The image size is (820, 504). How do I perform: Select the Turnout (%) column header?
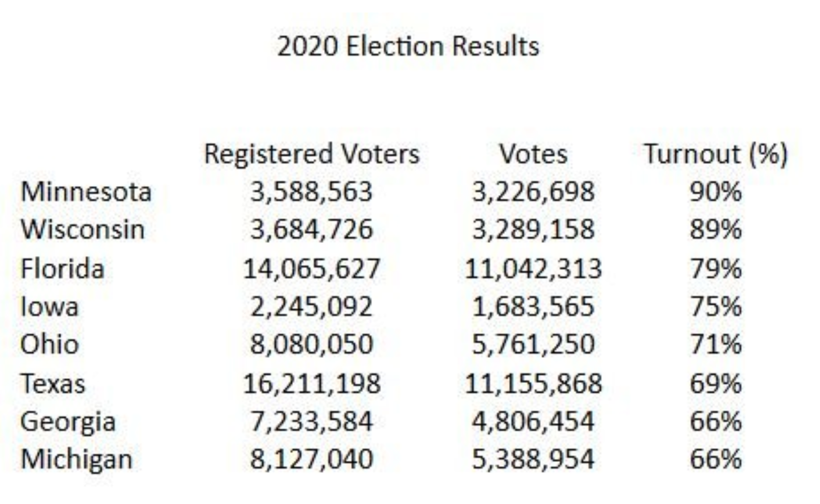pos(715,153)
